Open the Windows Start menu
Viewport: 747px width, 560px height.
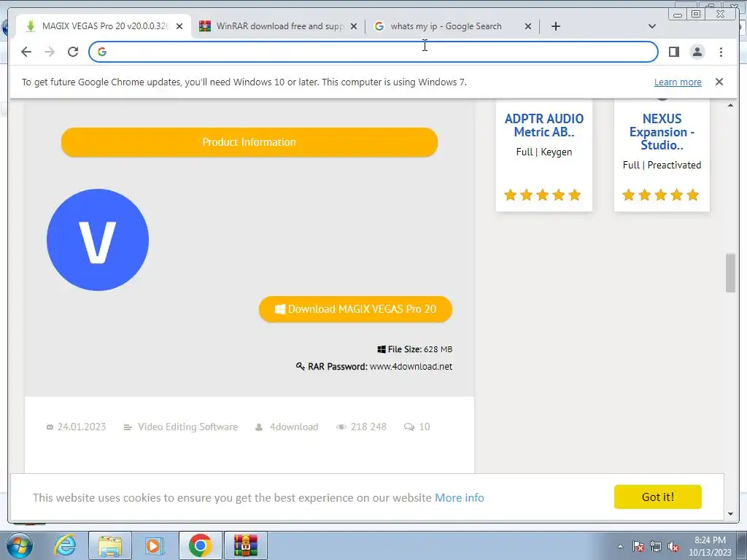click(x=20, y=545)
